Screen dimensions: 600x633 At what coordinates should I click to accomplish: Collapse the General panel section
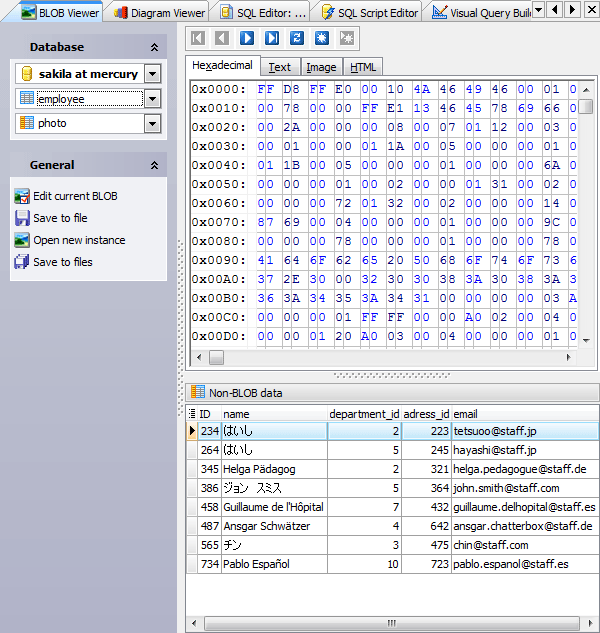coord(154,165)
